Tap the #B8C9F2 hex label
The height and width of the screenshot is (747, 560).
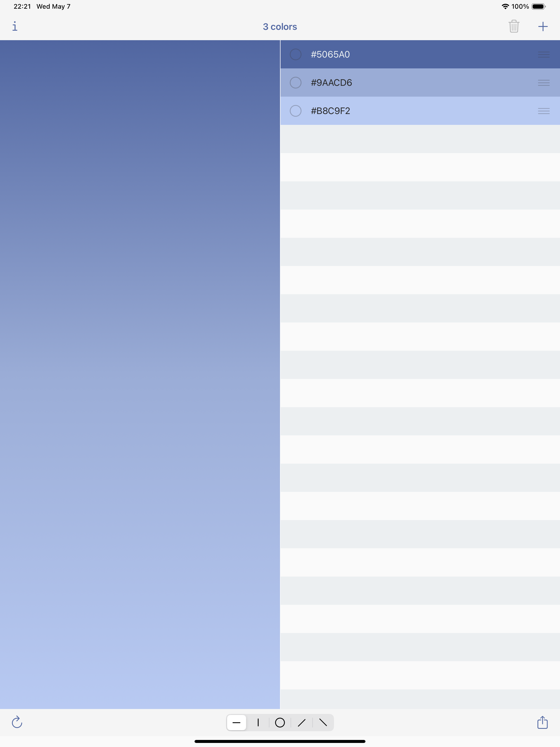click(330, 111)
